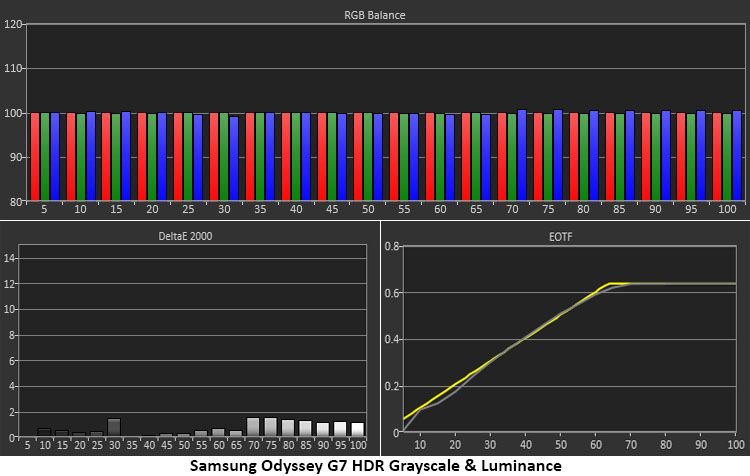Click the DeltaE x-axis label 55

(x=201, y=445)
